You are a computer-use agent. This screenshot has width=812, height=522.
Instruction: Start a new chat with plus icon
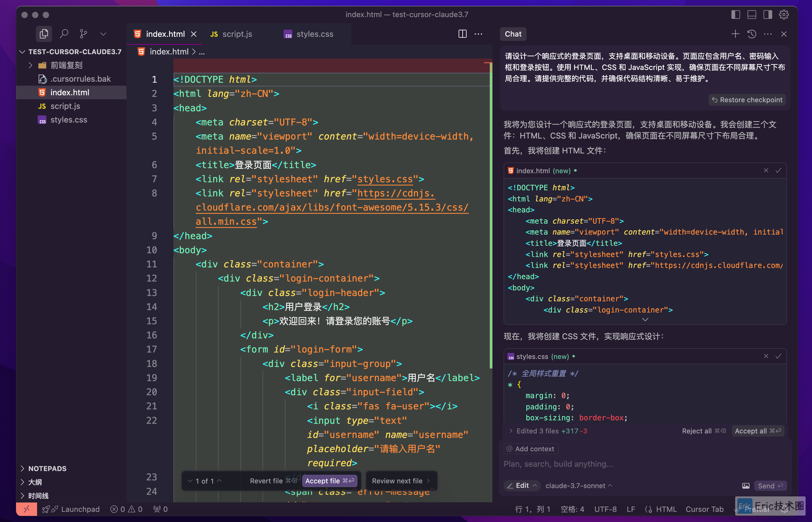[x=735, y=34]
